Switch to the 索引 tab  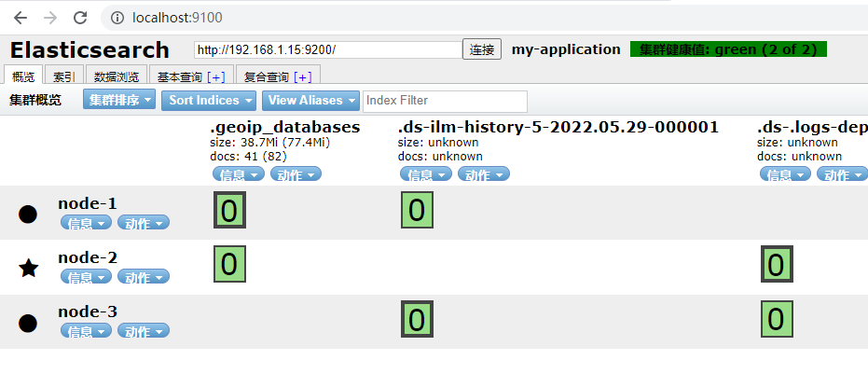click(63, 76)
